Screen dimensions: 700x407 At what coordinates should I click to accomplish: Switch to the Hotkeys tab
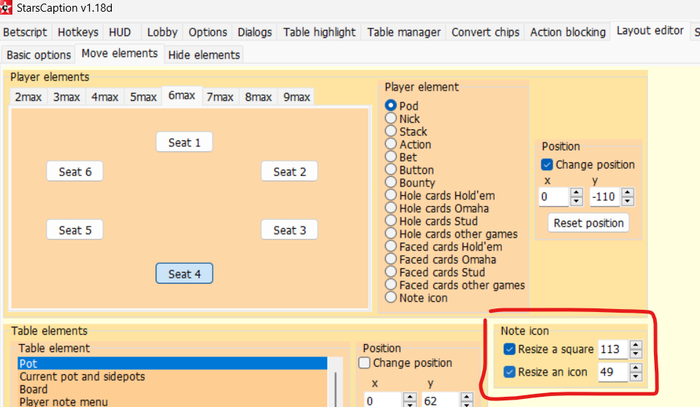click(x=78, y=32)
